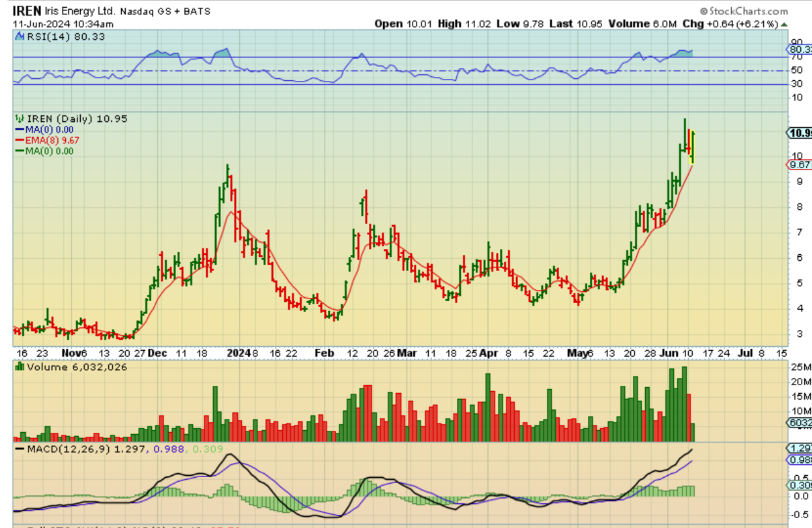Screen dimensions: 812x528
Task: Click the green MA(0) legend line marker
Action: [20, 151]
